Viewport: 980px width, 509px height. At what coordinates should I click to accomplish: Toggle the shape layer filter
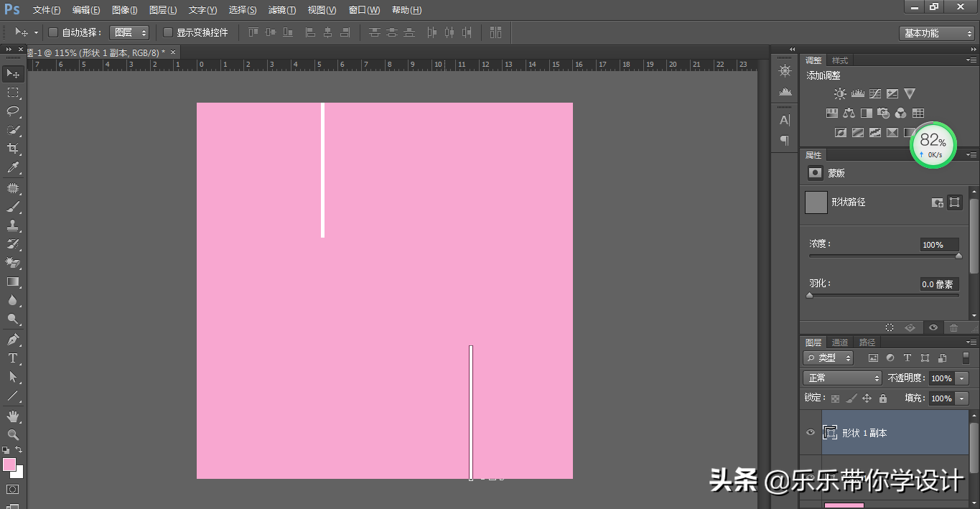(925, 358)
